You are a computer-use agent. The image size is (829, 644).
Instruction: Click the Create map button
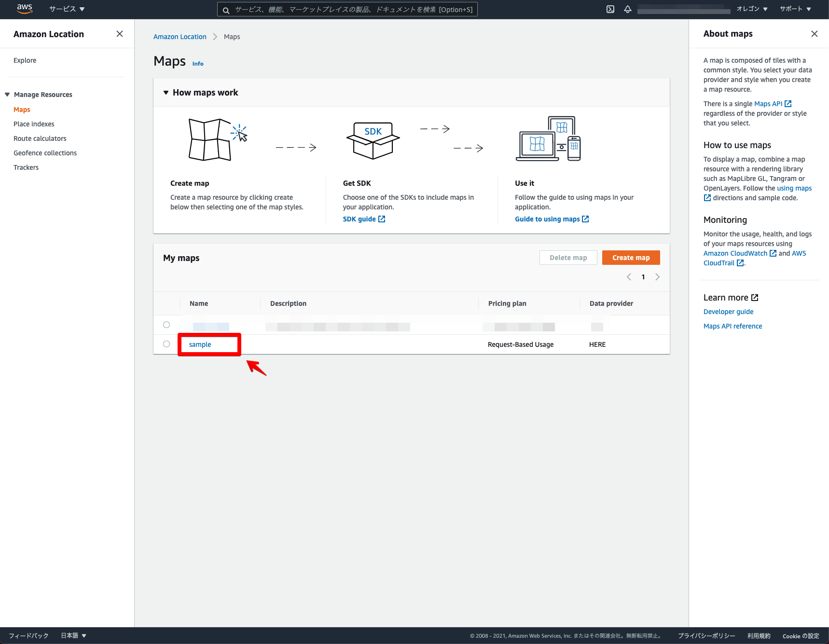pos(631,258)
